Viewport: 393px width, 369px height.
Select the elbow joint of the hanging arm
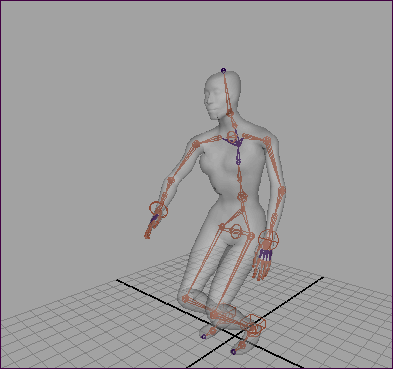[282, 191]
